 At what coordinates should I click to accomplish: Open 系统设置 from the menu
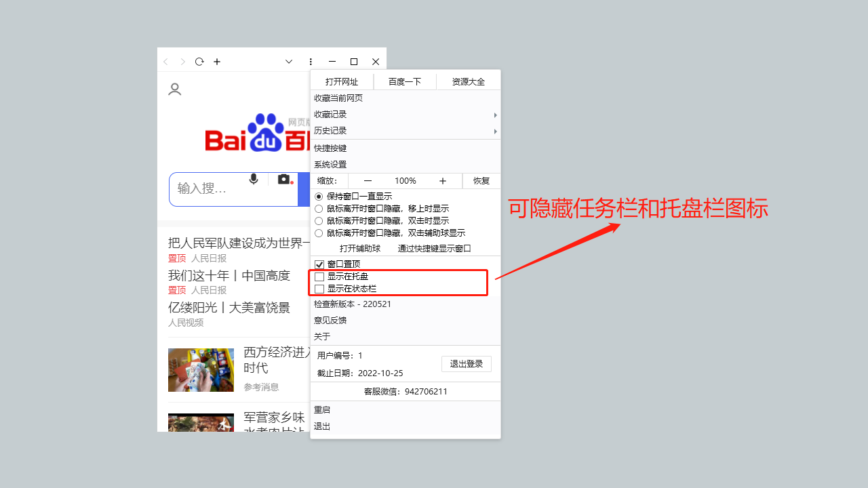[330, 163]
